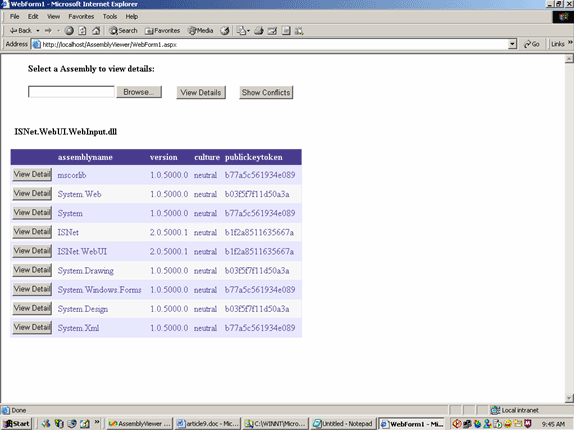Open the Favorites menu
The image size is (574, 430).
81,16
